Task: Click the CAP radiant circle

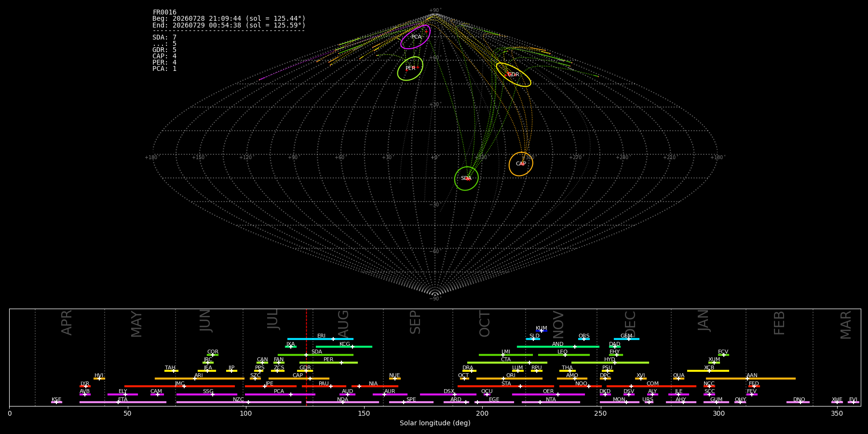Action: [521, 164]
